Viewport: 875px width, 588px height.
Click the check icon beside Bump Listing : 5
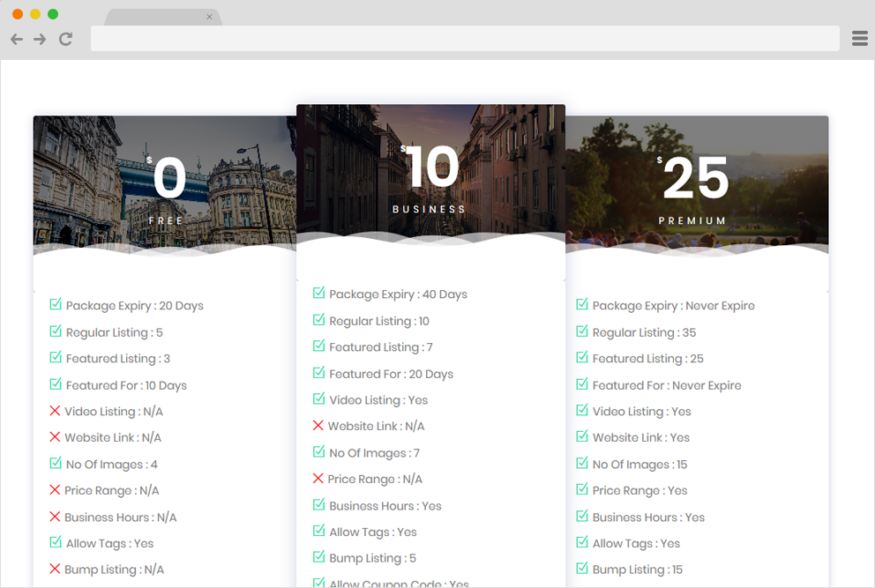(x=318, y=557)
